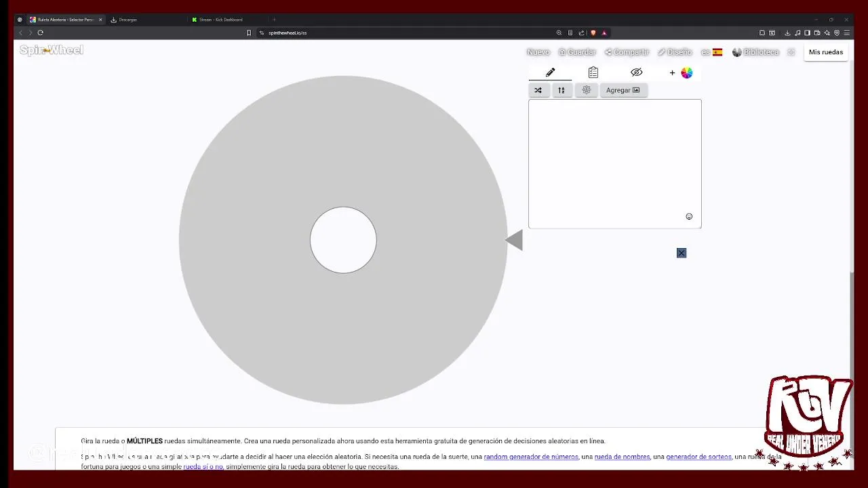Open the rainbow color wheel picker
The width and height of the screenshot is (868, 488).
pyautogui.click(x=687, y=73)
